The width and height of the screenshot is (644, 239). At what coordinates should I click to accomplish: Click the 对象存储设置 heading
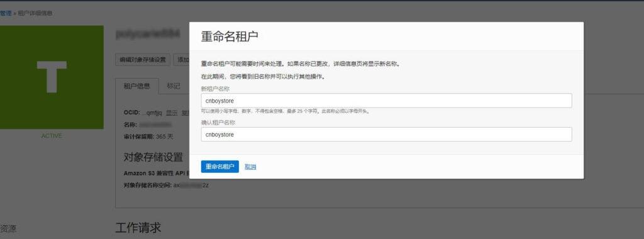[x=153, y=157]
